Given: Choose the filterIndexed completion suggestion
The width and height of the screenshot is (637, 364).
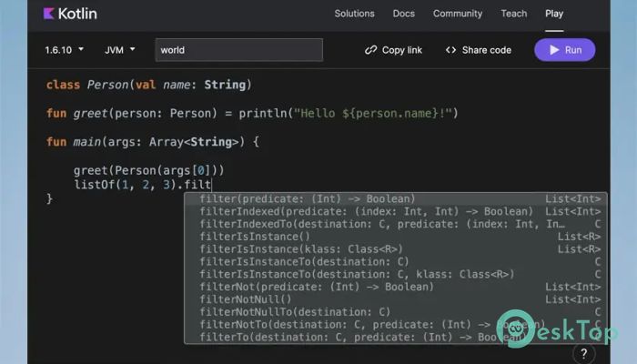Looking at the screenshot, I should (x=396, y=211).
